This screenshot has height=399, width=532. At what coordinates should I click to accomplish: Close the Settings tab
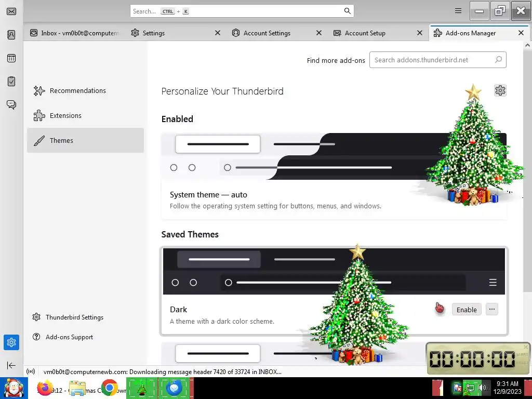pyautogui.click(x=218, y=33)
